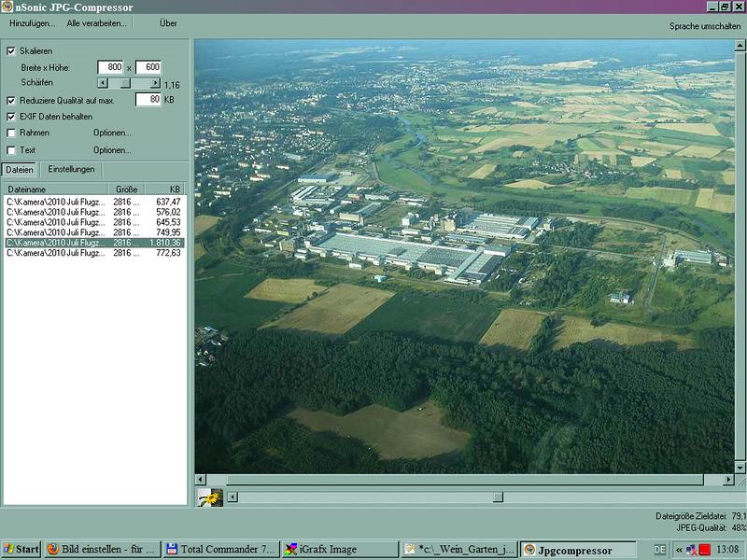Click the Schärfen slider left arrow
747x560 pixels.
103,83
